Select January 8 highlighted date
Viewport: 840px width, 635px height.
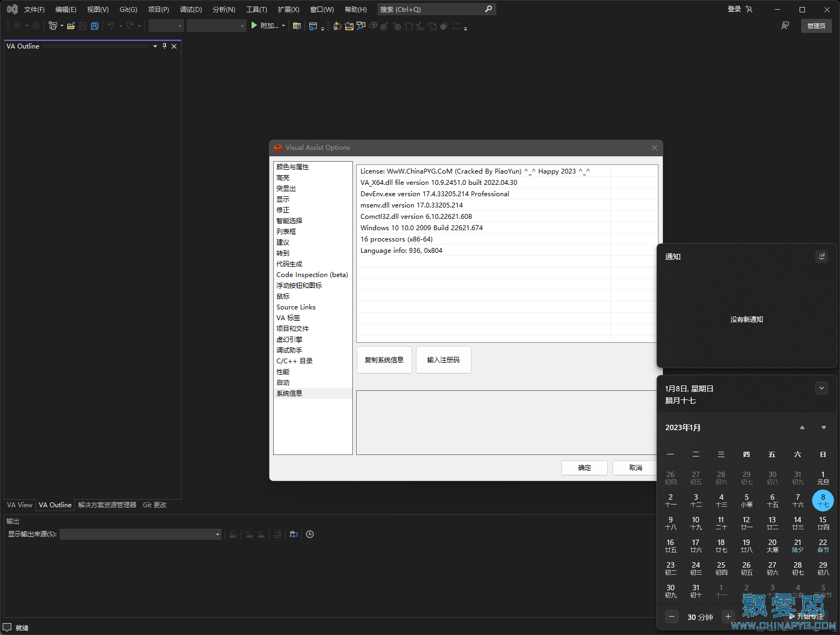[x=823, y=500]
